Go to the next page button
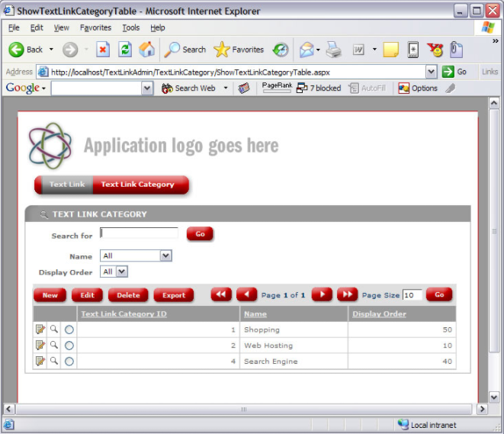Viewport: 504px width, 434px height. click(x=322, y=294)
